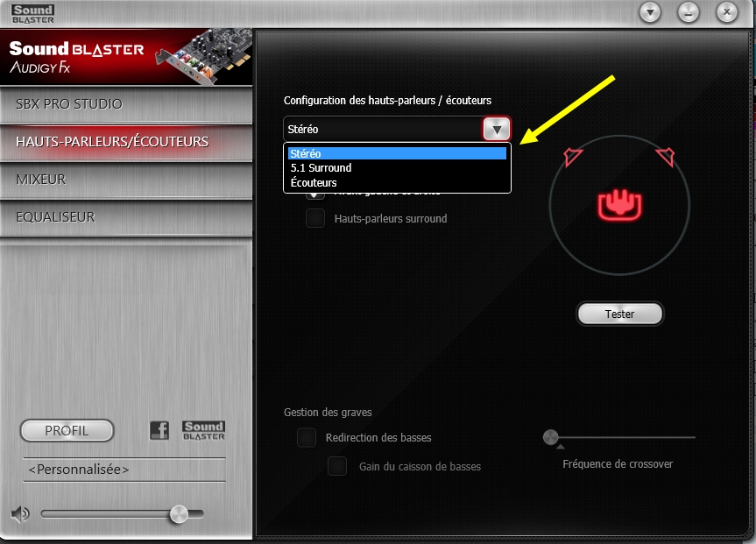Switch to the SBX PRO STUDIO section
Viewport: 756px width, 544px height.
pos(126,104)
